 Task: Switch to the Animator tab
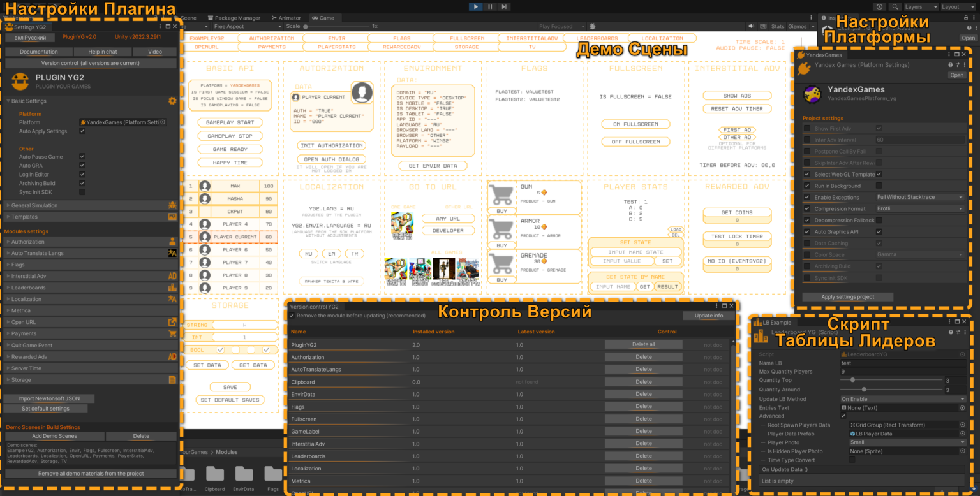286,18
